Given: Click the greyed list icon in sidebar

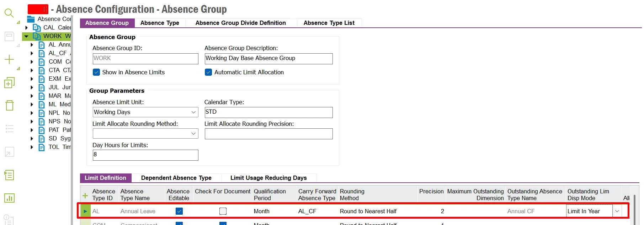Looking at the screenshot, I should click(10, 129).
